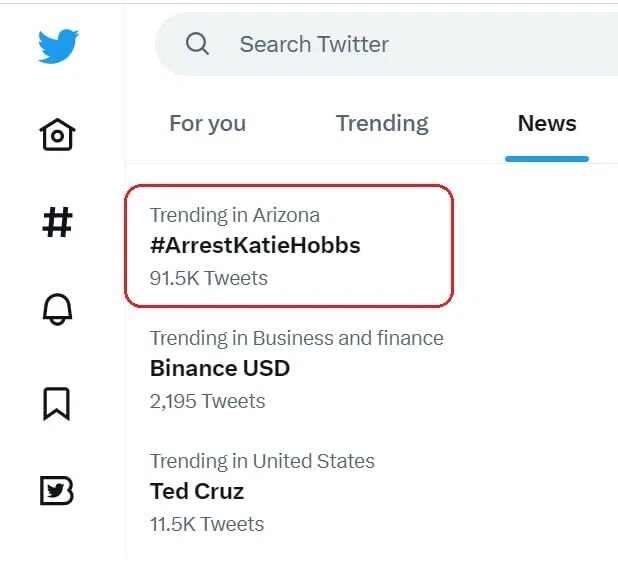Screen dimensions: 618x586
Task: Open Twitter Blue from the sidebar icon
Action: 57,491
